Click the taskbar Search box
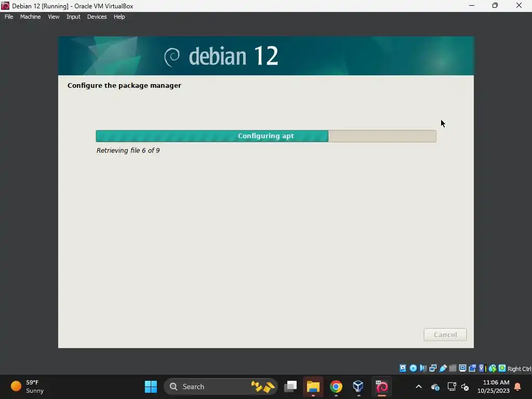 coord(221,387)
